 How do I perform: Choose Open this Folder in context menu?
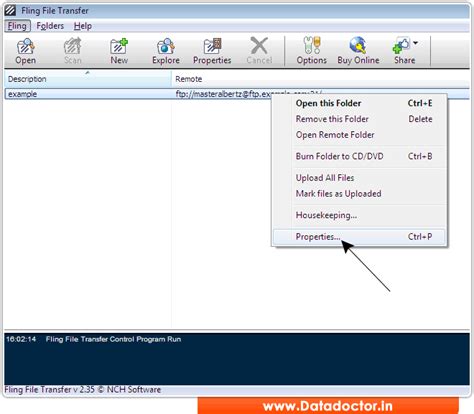click(359, 103)
